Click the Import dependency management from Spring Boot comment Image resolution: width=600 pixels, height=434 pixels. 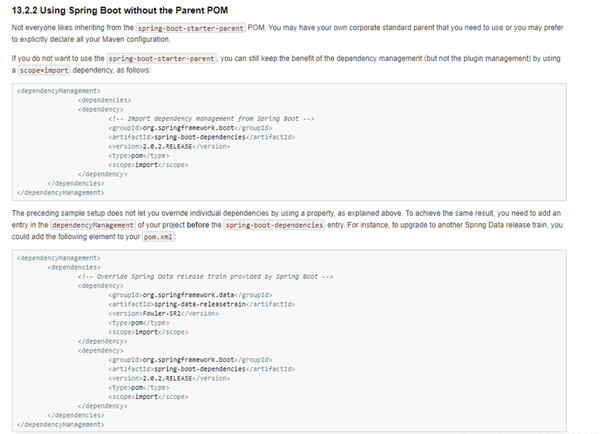point(211,119)
